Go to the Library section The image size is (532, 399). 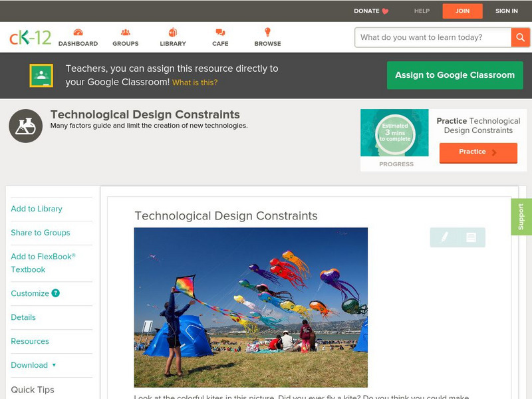173,37
